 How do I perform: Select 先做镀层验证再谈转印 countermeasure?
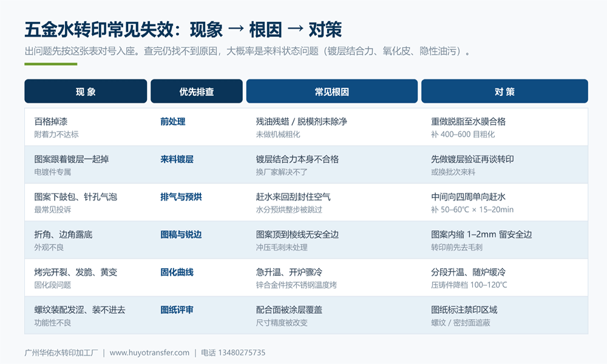[x=472, y=159]
